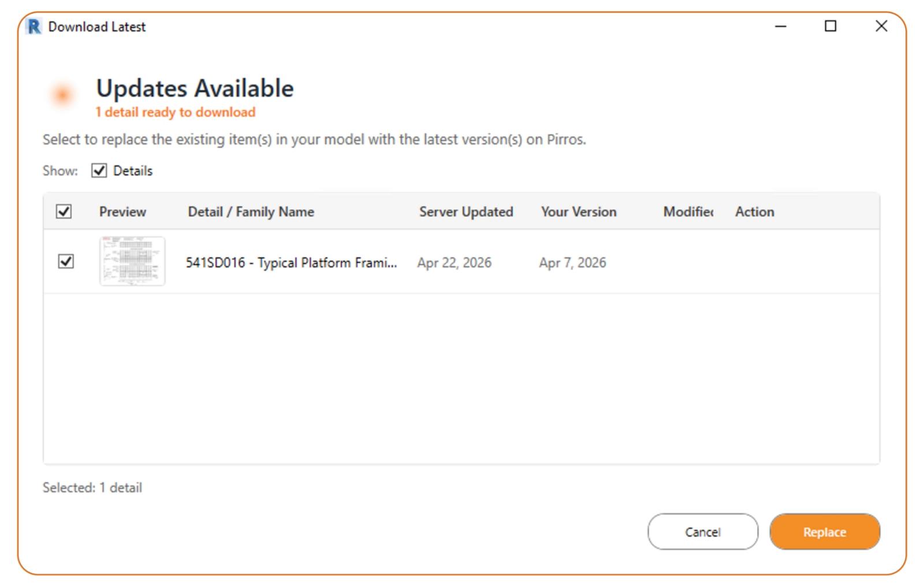Sort by Server Updated column header
The width and height of the screenshot is (924, 586).
coord(466,212)
